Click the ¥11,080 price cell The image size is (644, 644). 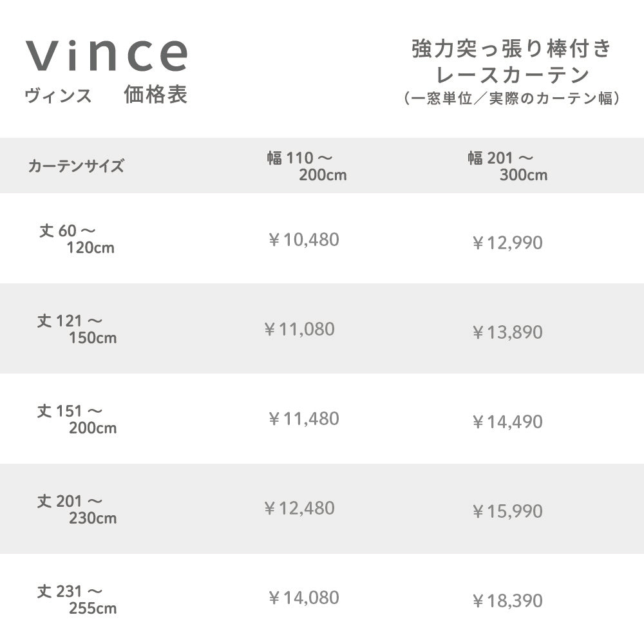299,330
